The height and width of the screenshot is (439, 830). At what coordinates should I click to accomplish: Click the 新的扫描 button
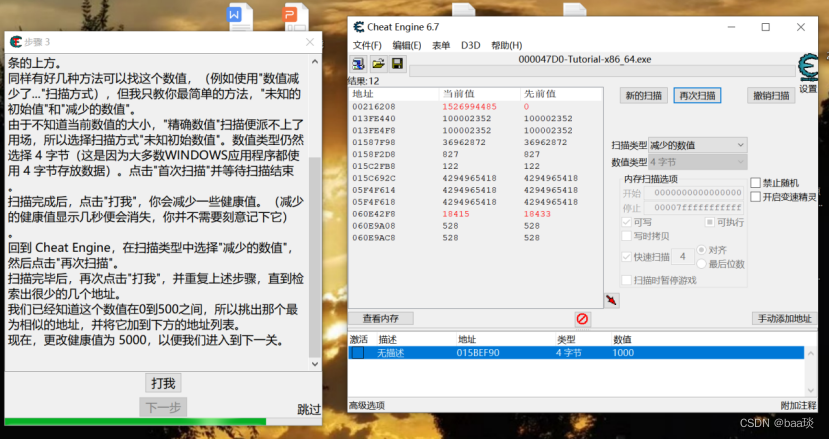point(644,96)
